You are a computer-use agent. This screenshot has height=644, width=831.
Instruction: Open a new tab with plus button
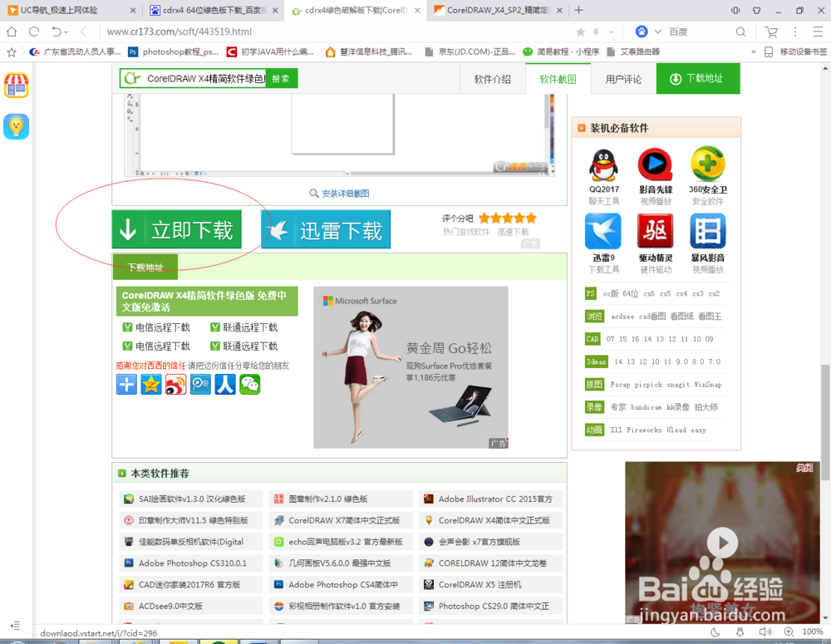coord(578,10)
